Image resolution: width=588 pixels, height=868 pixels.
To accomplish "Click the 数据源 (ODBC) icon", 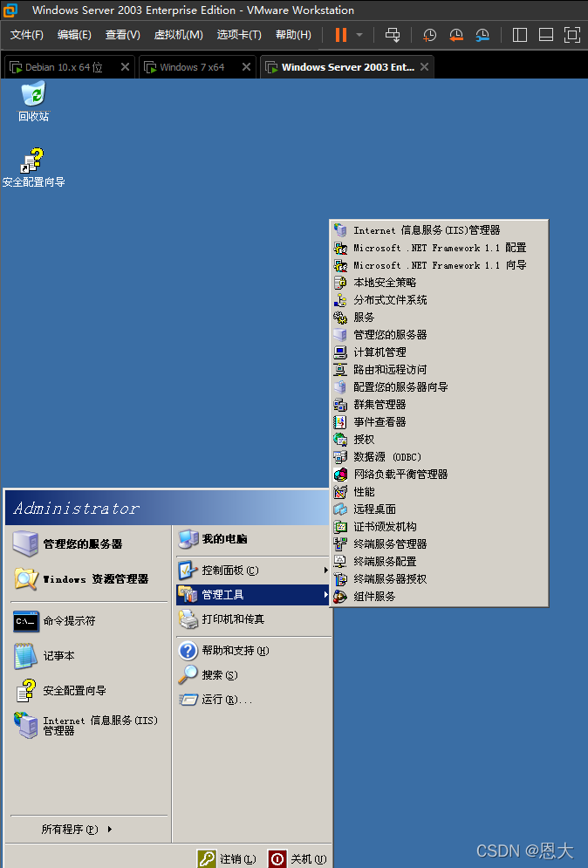I will (340, 457).
